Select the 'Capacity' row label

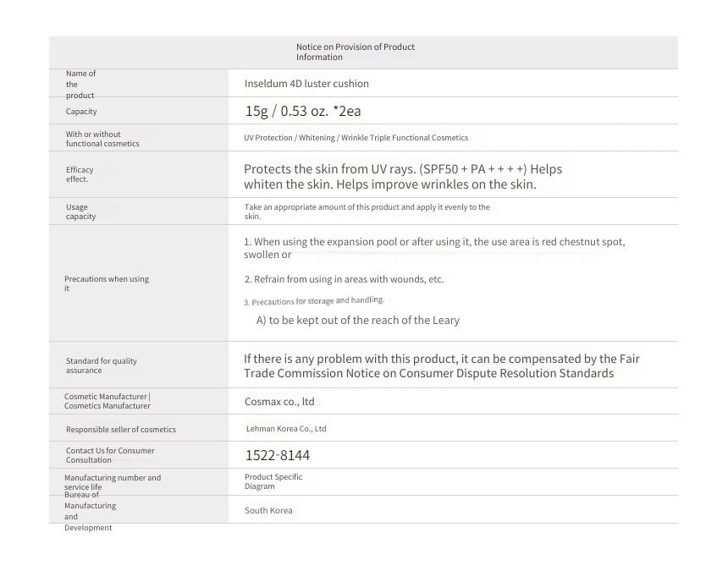[81, 112]
